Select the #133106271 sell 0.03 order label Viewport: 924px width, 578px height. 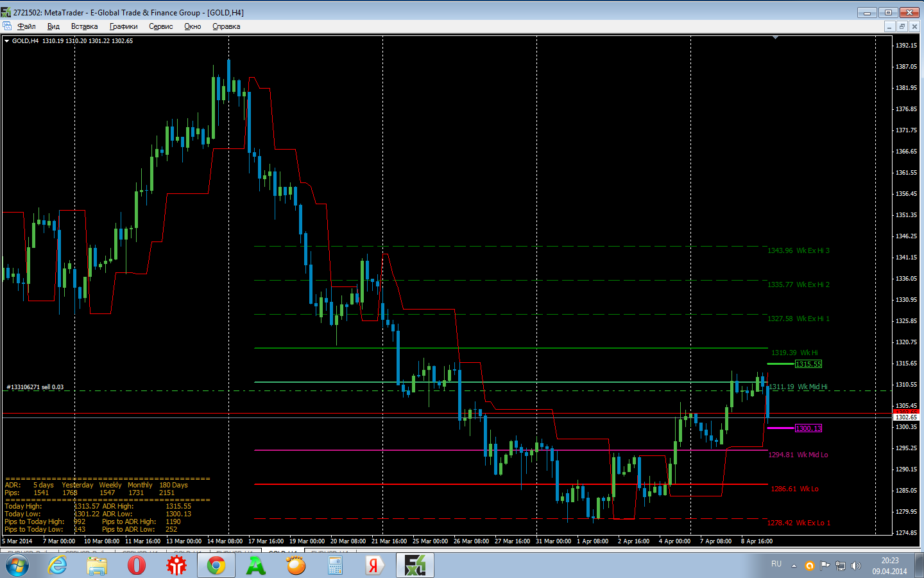coord(35,387)
